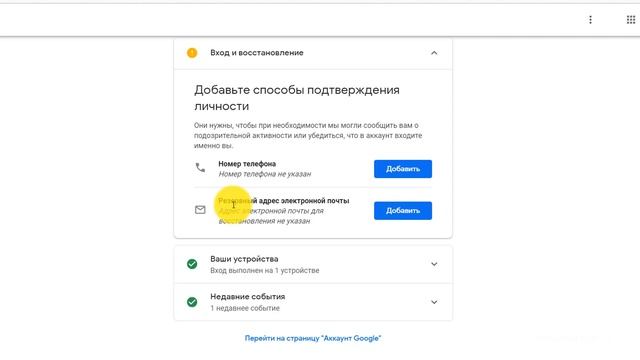The image size is (640, 360).
Task: Click the 1 недавнее событие subtitle
Action: click(x=245, y=308)
